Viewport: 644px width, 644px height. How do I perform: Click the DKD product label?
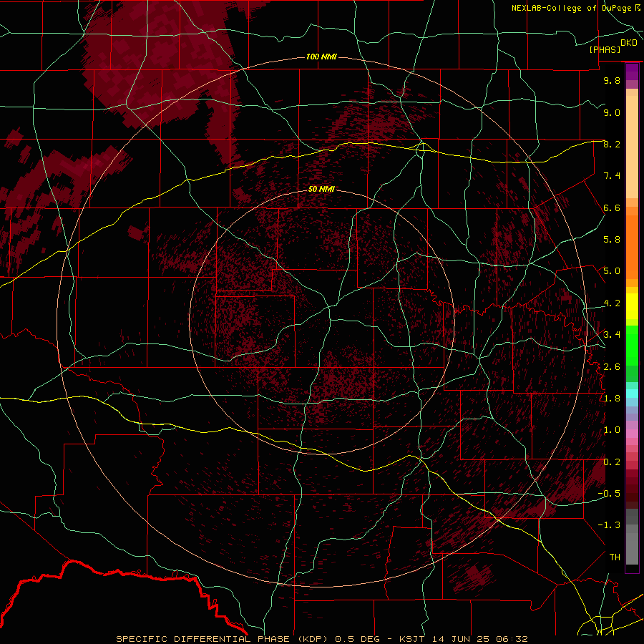point(629,43)
